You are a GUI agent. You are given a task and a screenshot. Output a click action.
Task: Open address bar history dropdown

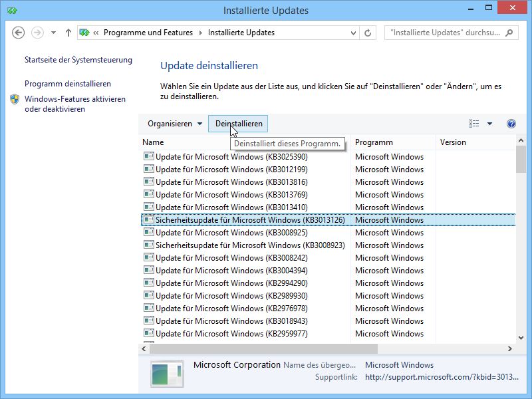point(353,33)
